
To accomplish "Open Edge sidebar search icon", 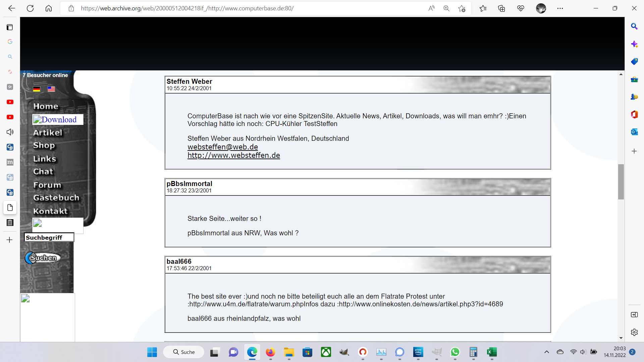I will click(634, 26).
